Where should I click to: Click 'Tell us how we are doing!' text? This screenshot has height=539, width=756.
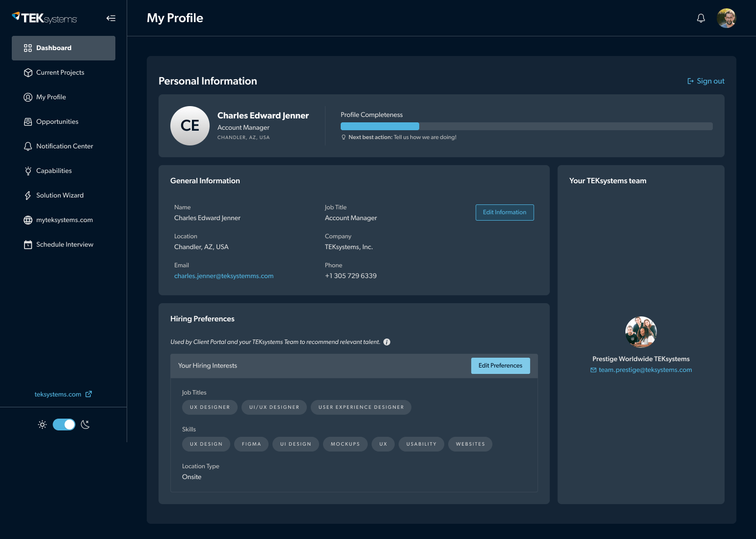(425, 138)
